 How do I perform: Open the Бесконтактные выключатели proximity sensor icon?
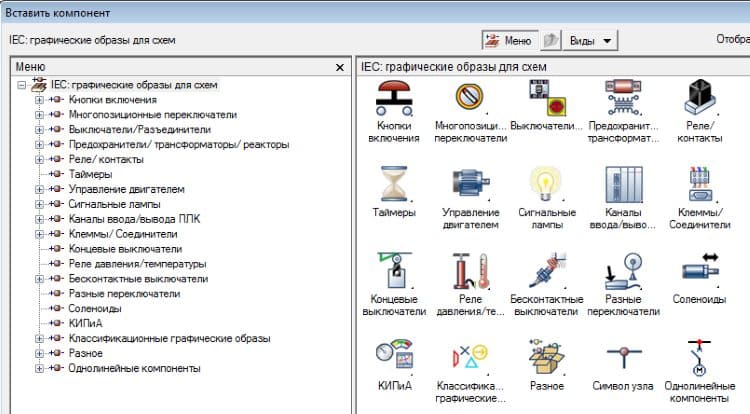click(x=548, y=271)
